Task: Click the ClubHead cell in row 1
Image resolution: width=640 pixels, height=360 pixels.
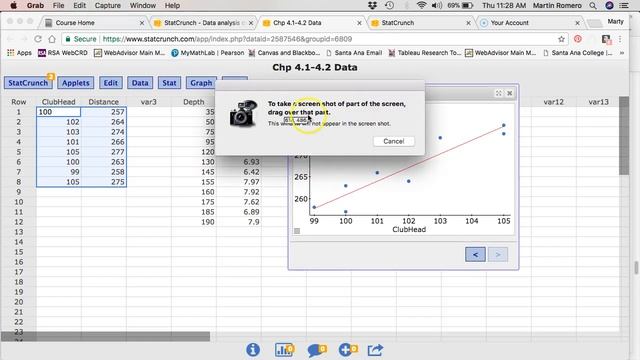Action: 58,112
